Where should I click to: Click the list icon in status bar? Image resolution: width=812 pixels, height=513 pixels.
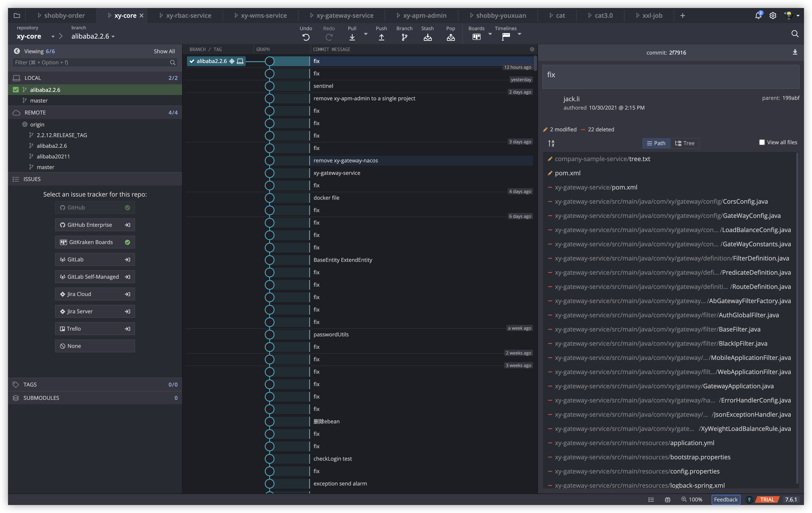651,499
